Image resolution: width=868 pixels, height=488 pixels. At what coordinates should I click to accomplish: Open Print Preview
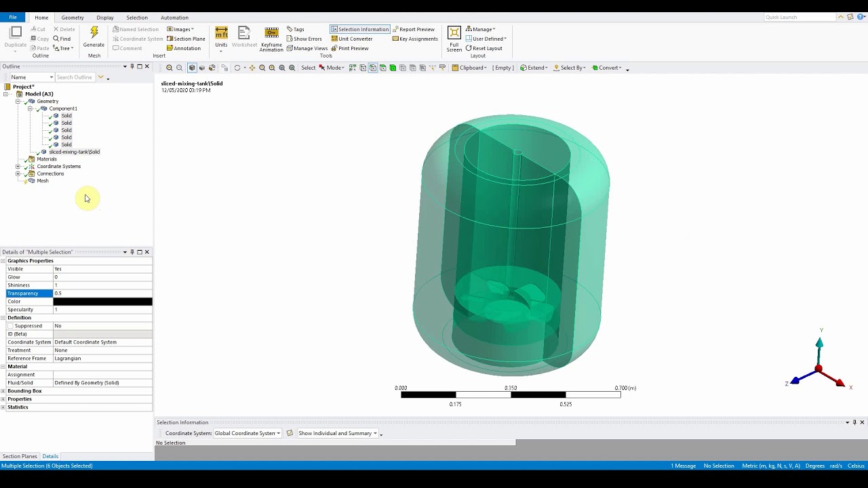350,48
